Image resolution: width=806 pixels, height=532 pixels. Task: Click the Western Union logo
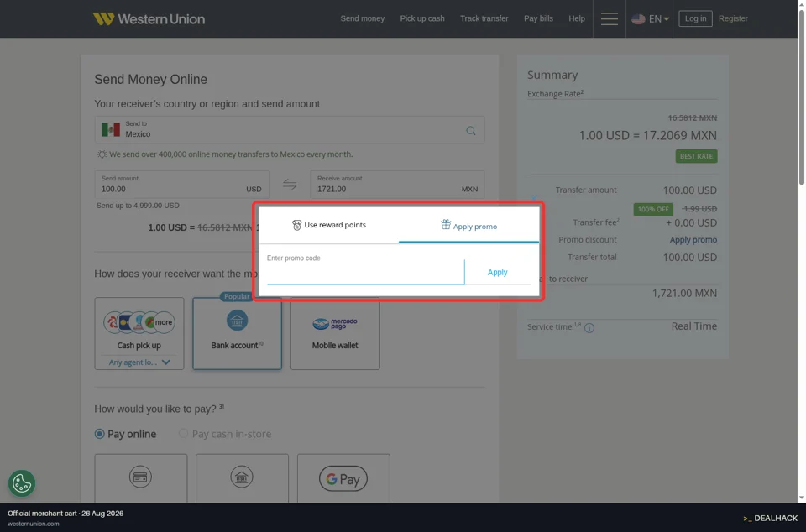point(149,19)
